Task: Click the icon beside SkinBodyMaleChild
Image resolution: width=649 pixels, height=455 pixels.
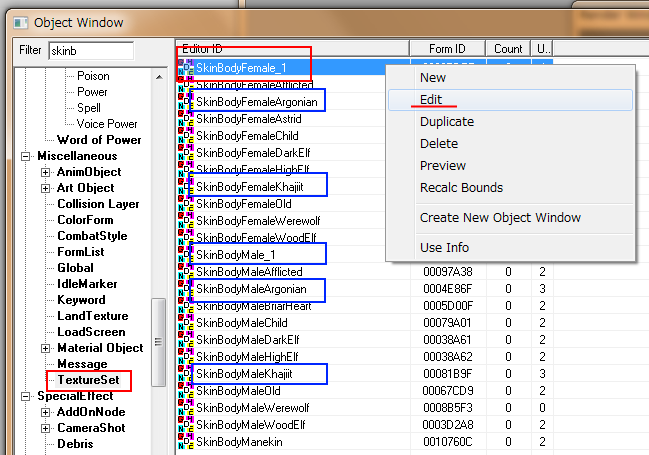Action: click(x=186, y=323)
